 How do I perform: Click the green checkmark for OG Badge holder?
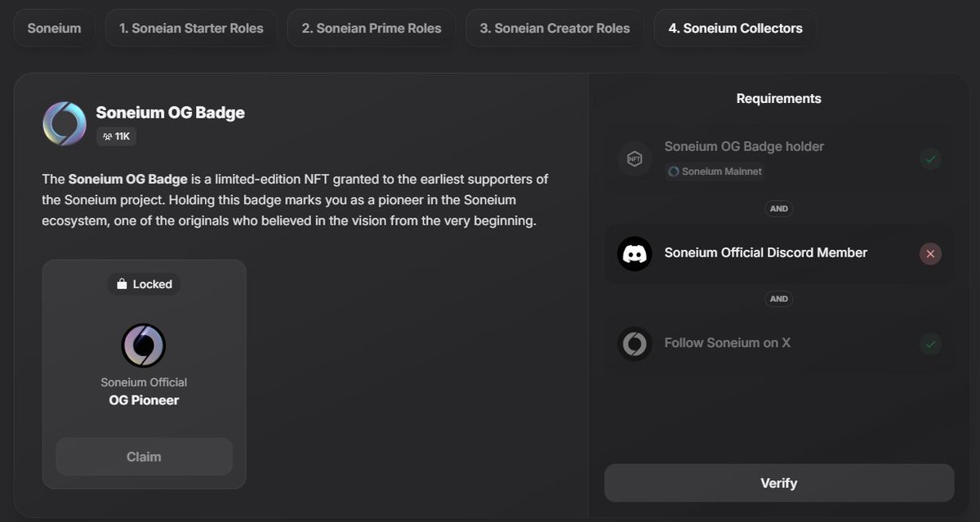point(930,158)
